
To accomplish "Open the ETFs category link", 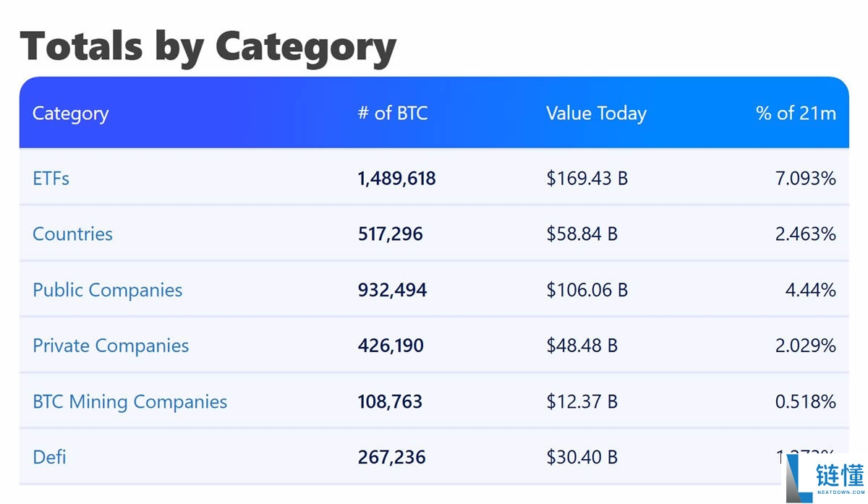I will click(x=51, y=178).
